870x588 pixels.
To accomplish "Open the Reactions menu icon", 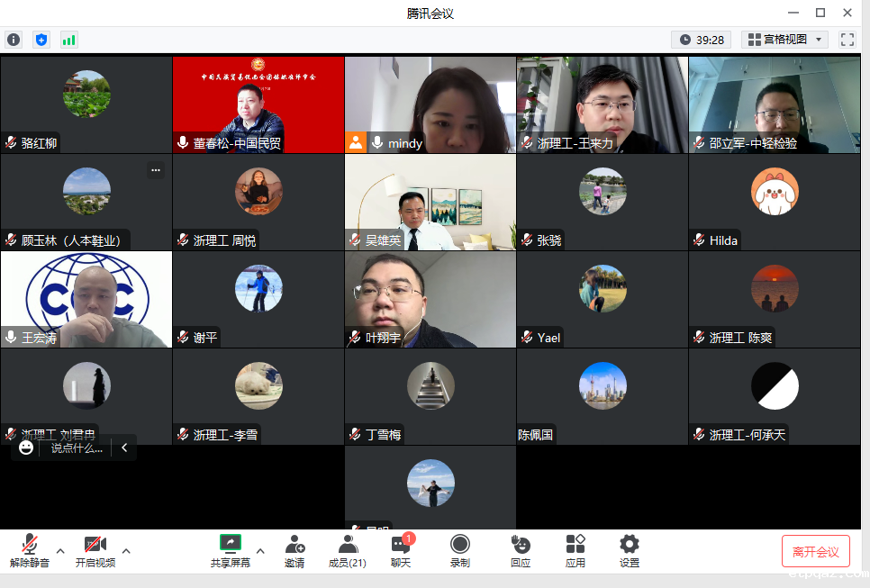I will [520, 550].
